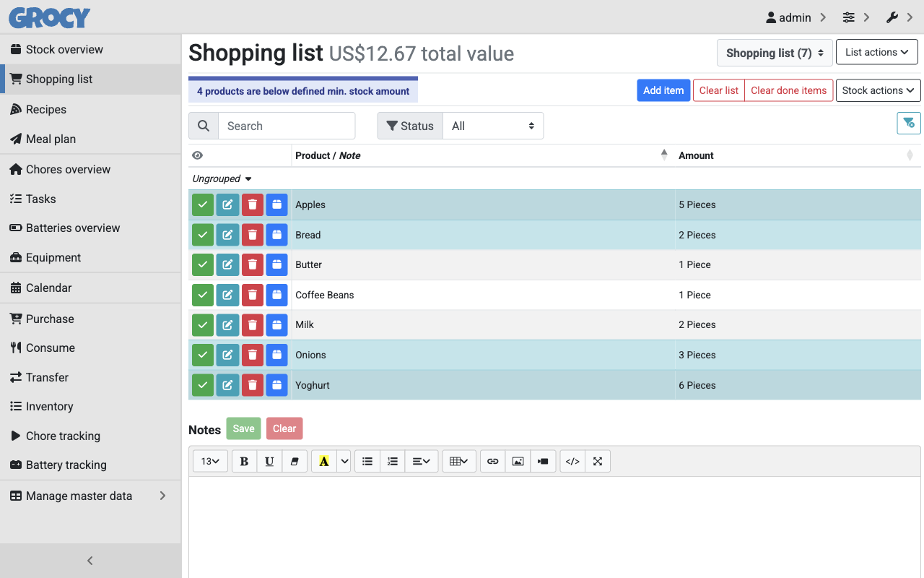Insert a video in Notes editor
This screenshot has width=924, height=578.
point(543,461)
